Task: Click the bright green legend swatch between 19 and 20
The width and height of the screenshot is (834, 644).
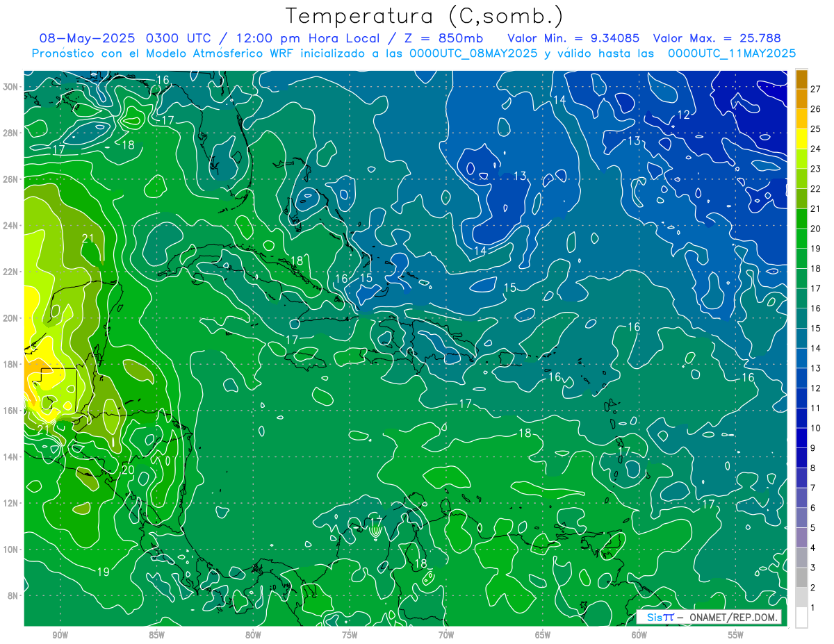Action: (801, 238)
